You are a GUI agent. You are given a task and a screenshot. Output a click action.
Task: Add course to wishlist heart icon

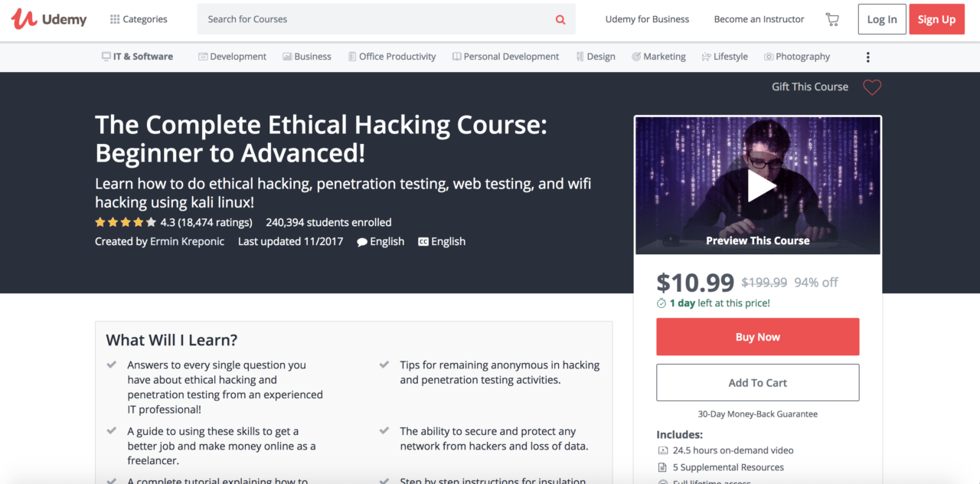coord(872,87)
